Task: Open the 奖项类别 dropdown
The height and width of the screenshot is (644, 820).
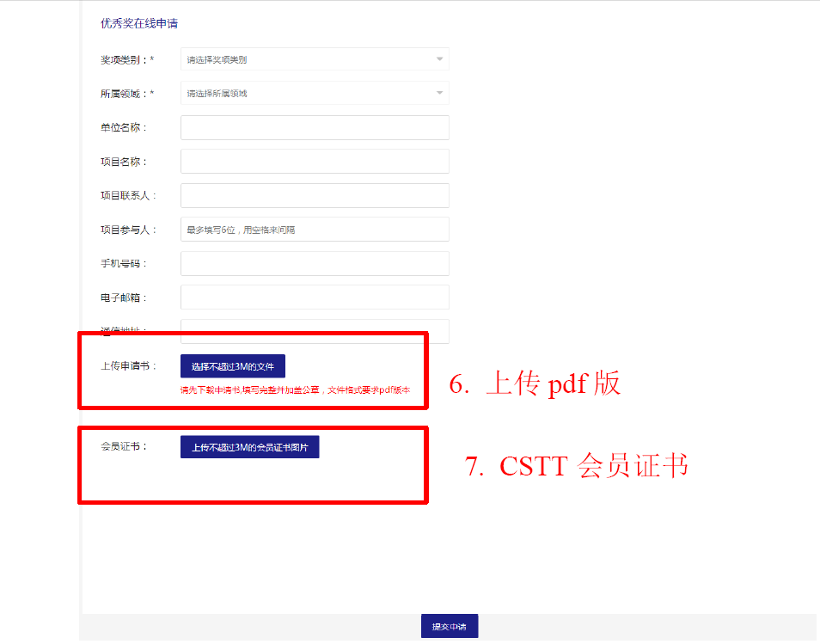Action: tap(314, 59)
